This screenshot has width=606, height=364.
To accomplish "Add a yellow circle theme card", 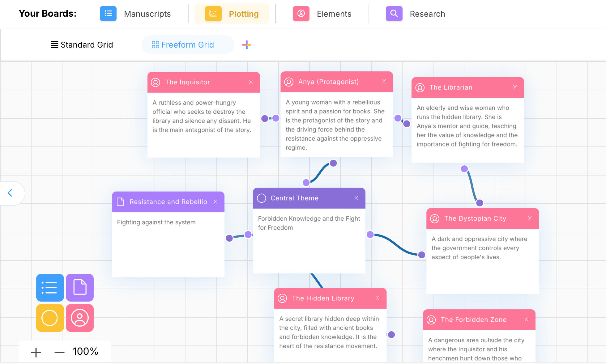I will [50, 318].
